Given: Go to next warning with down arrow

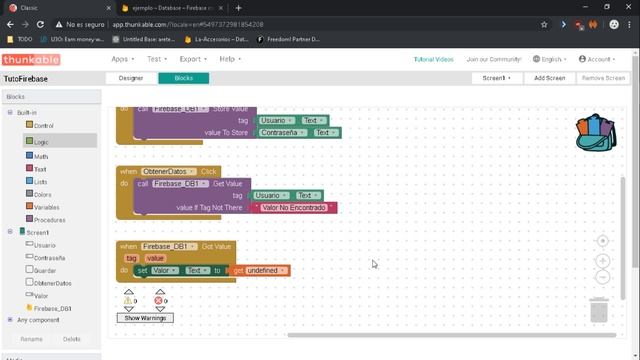Looking at the screenshot, I should point(129,309).
